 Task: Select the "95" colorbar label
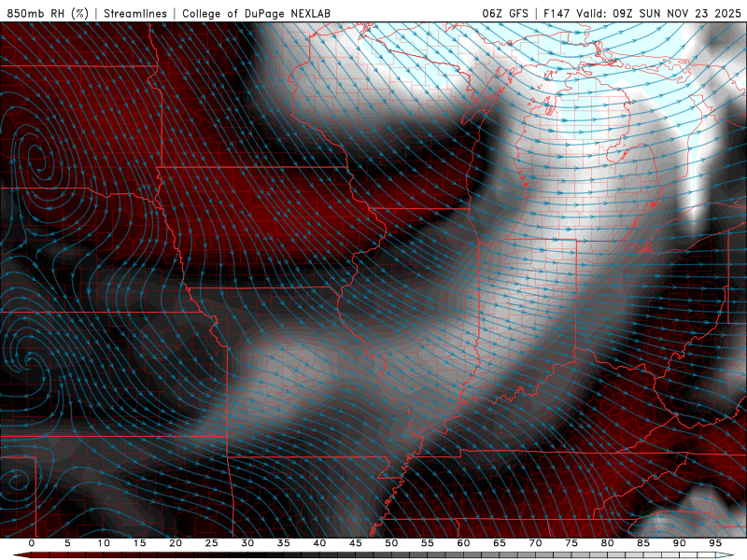pos(715,543)
